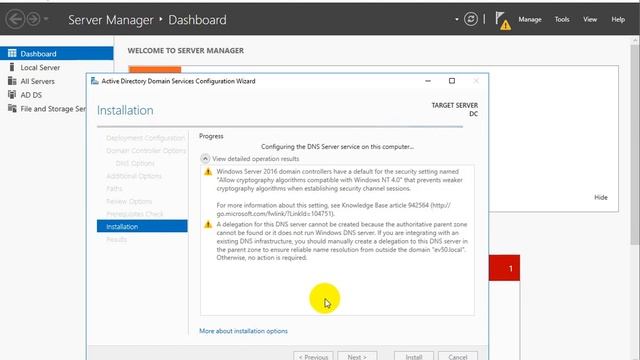Click the TARGET SERVER label

click(x=455, y=105)
